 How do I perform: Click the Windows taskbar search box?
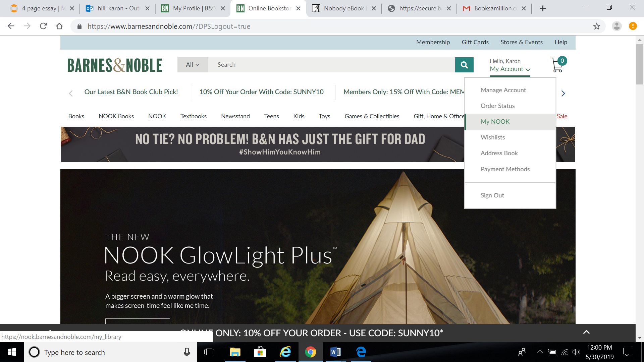[111, 352]
